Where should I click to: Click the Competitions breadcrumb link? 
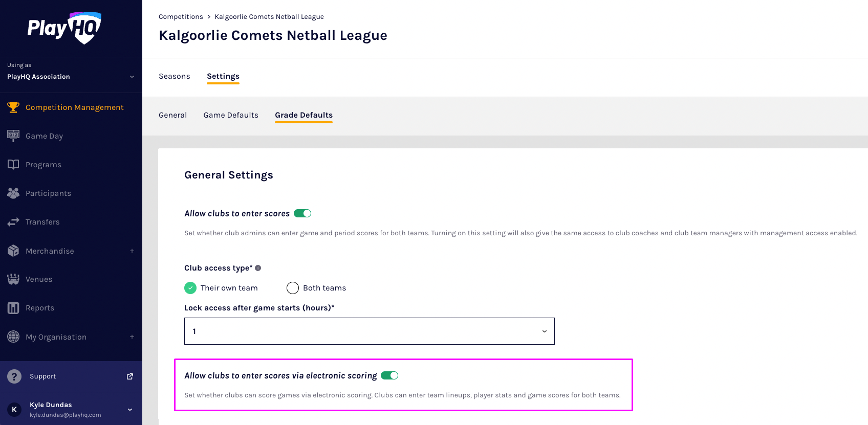point(181,17)
